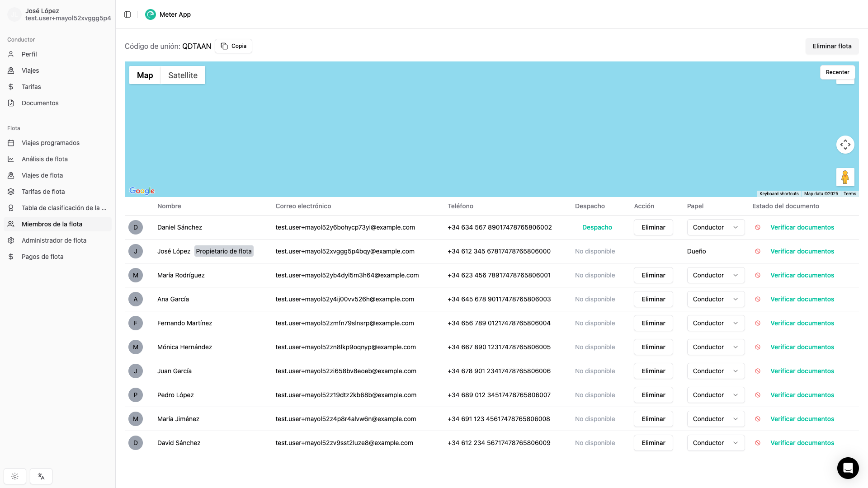Click the Meter App logo icon
The width and height of the screenshot is (868, 488).
coord(150,14)
